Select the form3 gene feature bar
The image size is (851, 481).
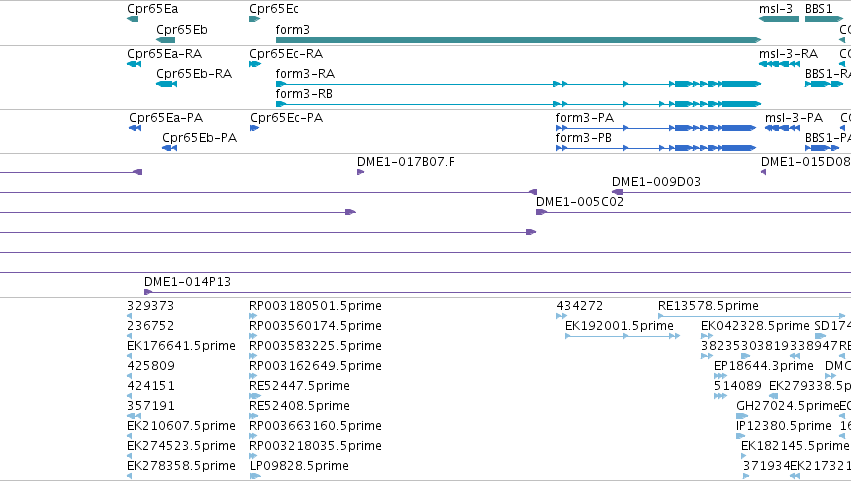click(518, 40)
